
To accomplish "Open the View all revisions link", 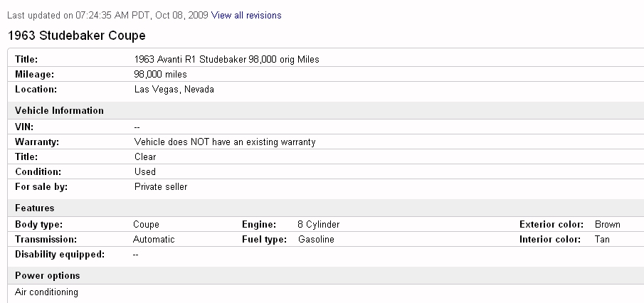I will [x=246, y=16].
